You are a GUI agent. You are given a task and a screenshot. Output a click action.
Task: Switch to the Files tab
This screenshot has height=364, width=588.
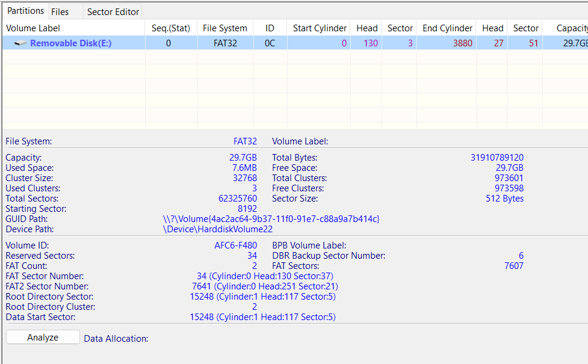coord(60,11)
